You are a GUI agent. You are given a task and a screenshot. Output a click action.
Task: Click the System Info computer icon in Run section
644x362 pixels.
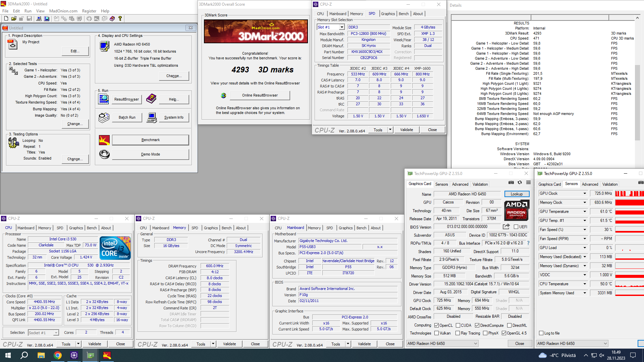(152, 117)
